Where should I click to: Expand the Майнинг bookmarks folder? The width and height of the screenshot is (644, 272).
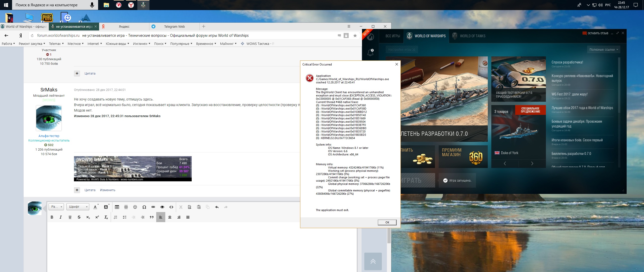coord(228,44)
